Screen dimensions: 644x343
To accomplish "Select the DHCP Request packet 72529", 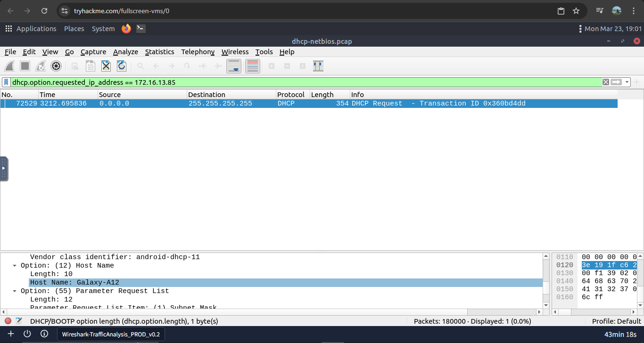I will point(309,104).
